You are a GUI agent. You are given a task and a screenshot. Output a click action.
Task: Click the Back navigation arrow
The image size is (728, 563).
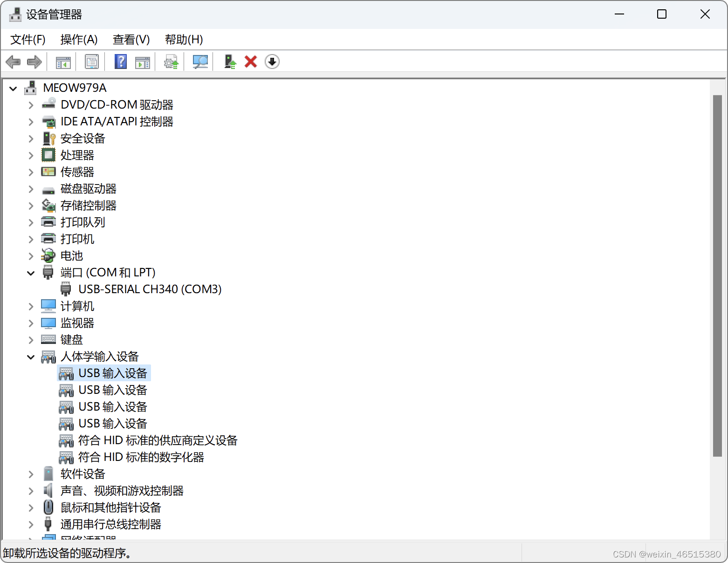13,62
